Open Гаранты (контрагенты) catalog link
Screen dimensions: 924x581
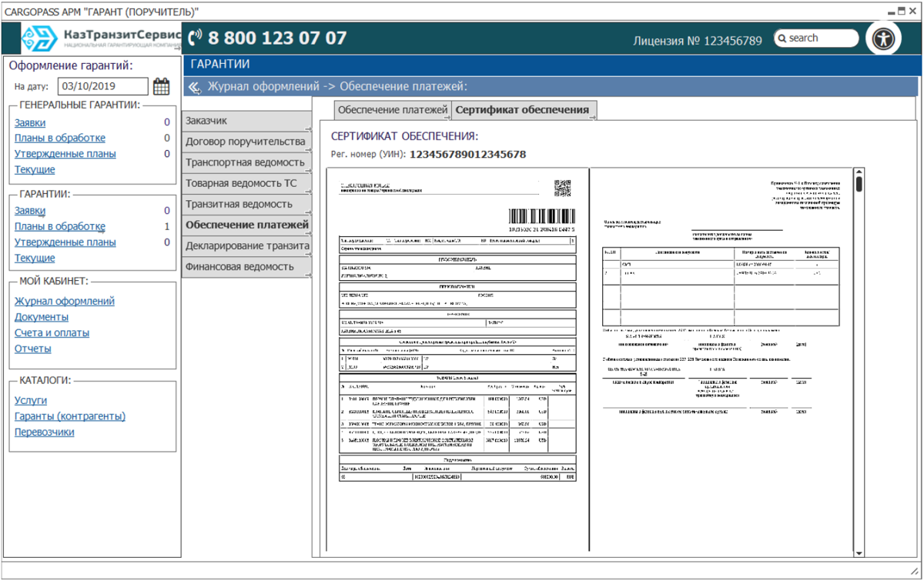tap(70, 416)
